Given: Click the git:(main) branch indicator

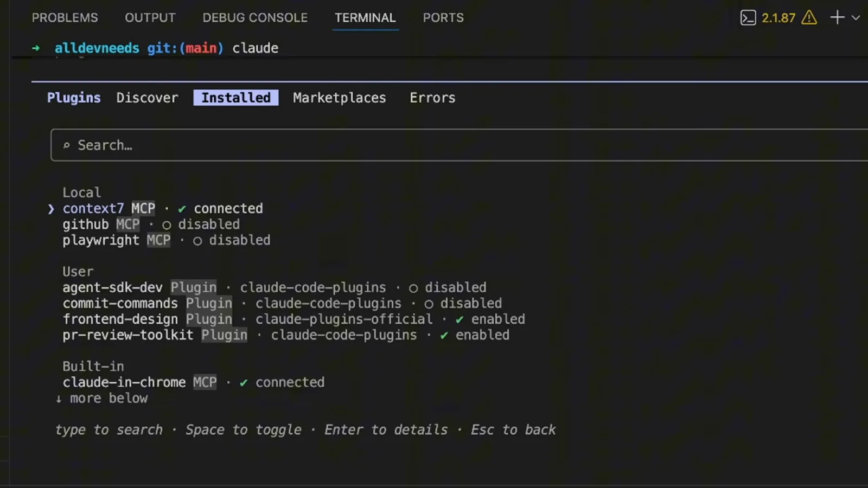Looking at the screenshot, I should [185, 48].
